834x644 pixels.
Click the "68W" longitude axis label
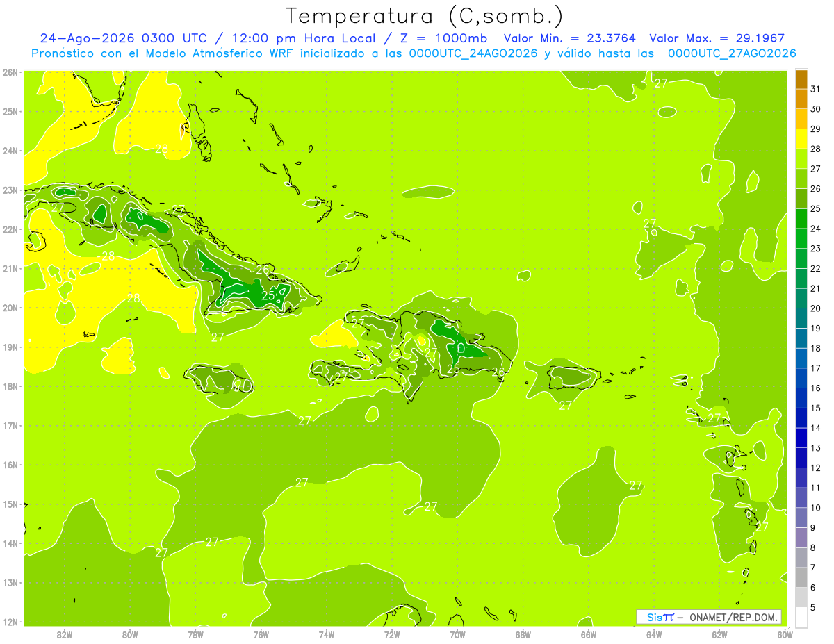tap(523, 634)
